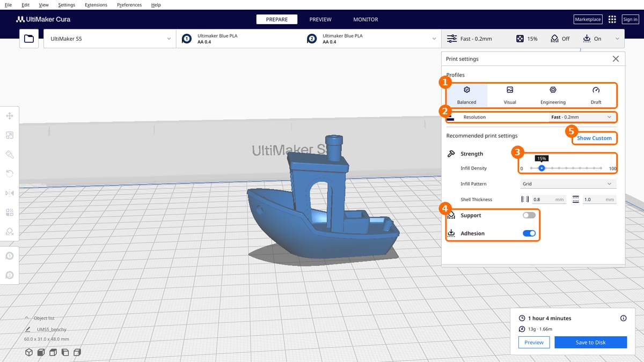
Task: Select the Visual profile
Action: tap(510, 95)
